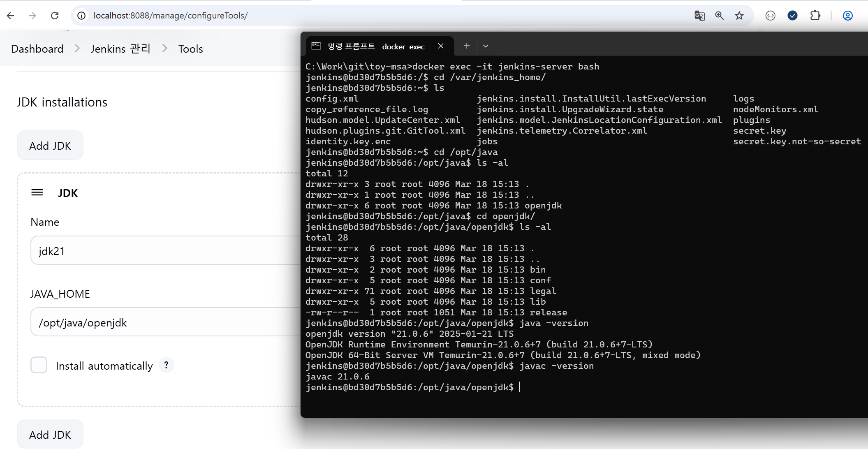The width and height of the screenshot is (868, 449).
Task: Click the site info icon in address bar
Action: 82,16
